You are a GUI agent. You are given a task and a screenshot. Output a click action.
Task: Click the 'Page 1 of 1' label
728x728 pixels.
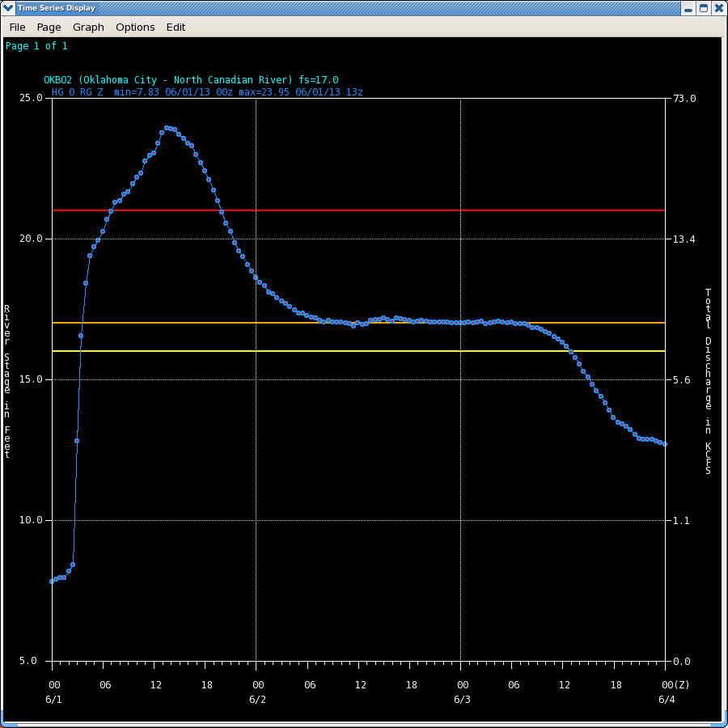(36, 46)
